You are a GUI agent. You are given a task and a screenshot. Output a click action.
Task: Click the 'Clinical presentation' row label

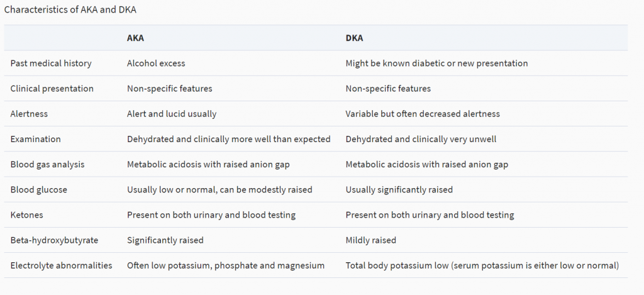click(x=52, y=88)
